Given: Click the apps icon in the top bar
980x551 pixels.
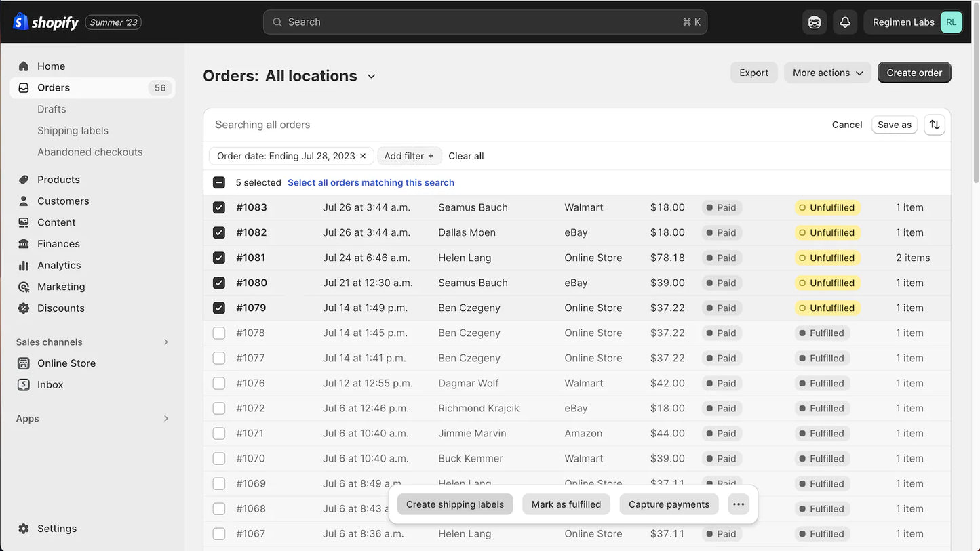Looking at the screenshot, I should (x=815, y=22).
